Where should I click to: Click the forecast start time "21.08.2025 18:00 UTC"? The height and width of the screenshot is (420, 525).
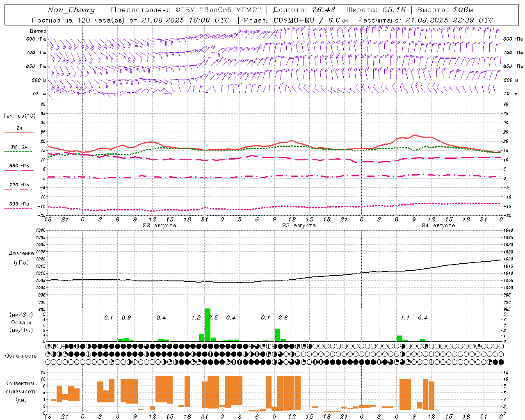coord(185,20)
